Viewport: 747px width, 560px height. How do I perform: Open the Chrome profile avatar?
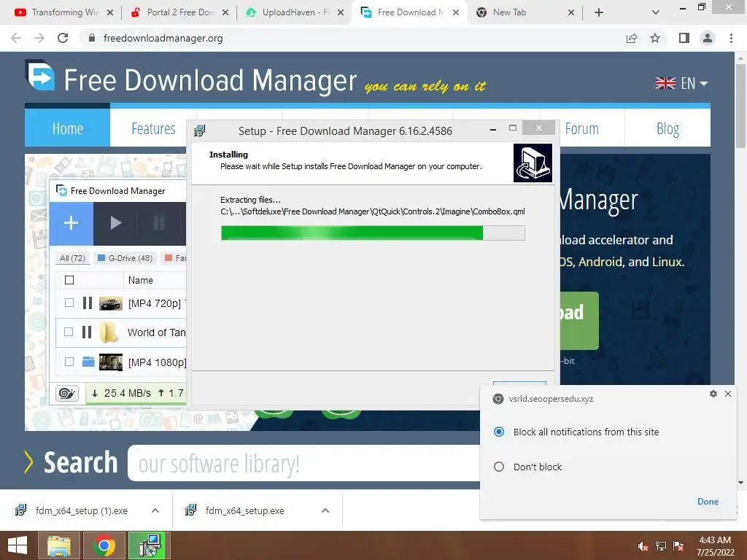(708, 38)
